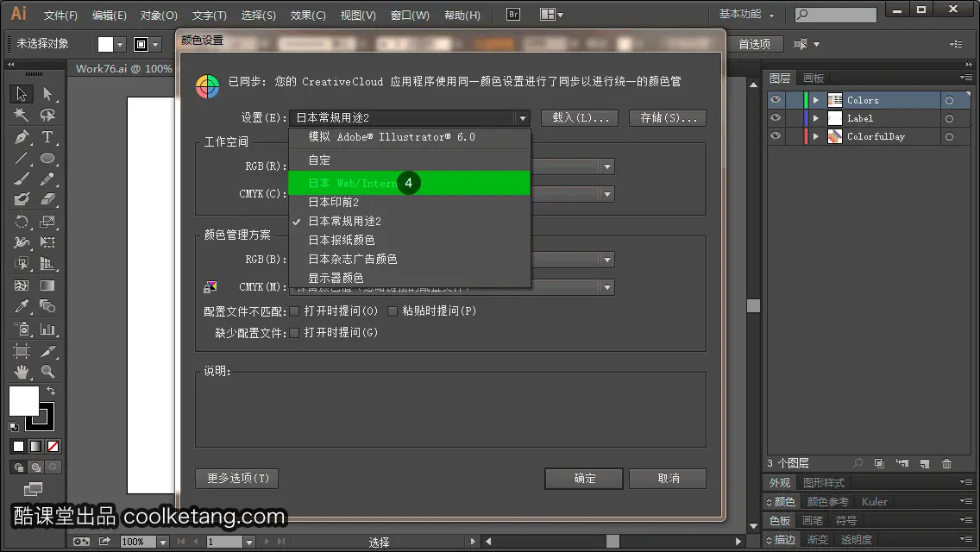Select the Magic Wand tool
The image size is (980, 552).
tap(22, 115)
